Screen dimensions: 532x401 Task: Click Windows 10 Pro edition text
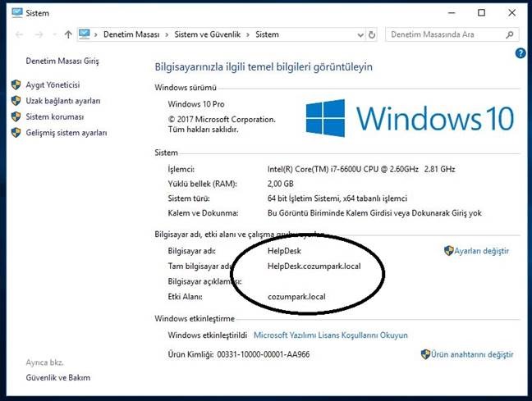tap(196, 104)
